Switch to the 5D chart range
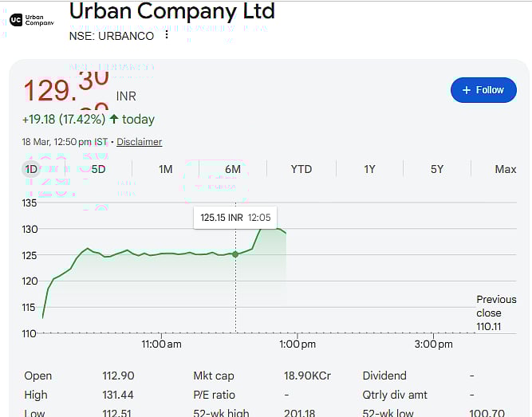 (x=98, y=169)
